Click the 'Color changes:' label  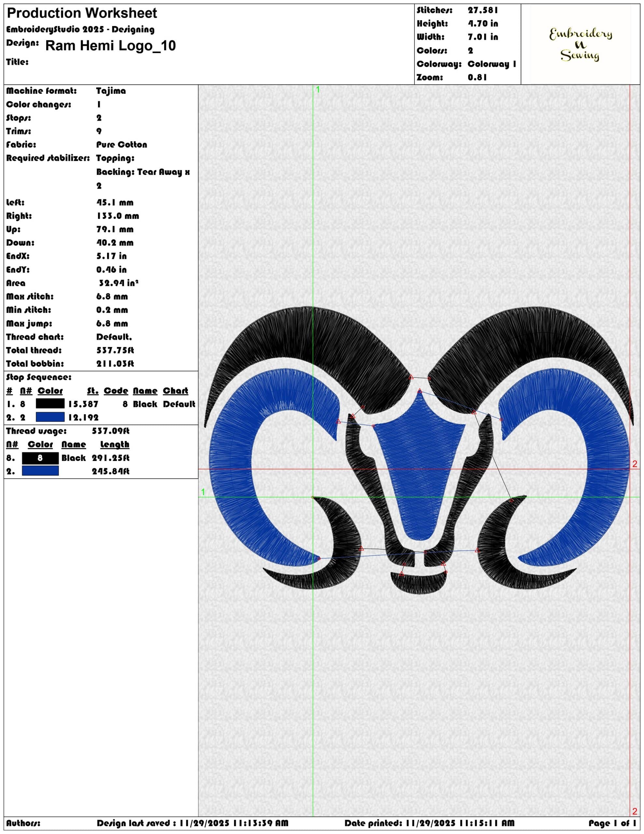pos(38,105)
